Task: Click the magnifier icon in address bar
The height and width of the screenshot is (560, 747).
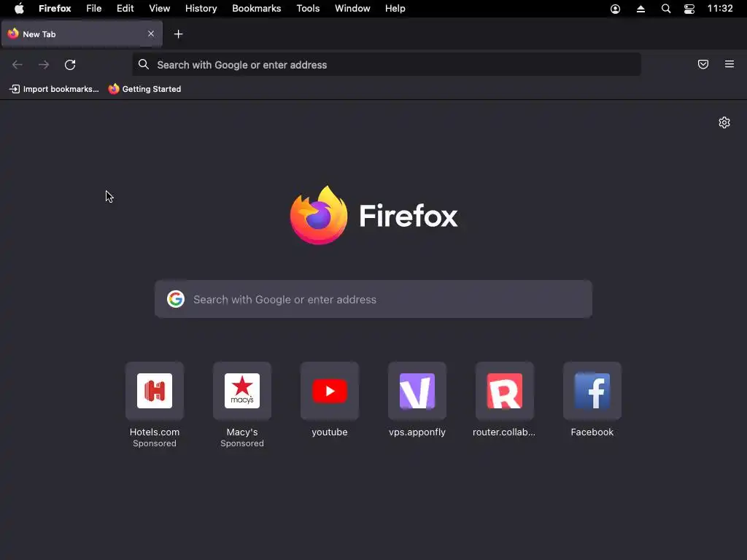Action: click(x=144, y=64)
